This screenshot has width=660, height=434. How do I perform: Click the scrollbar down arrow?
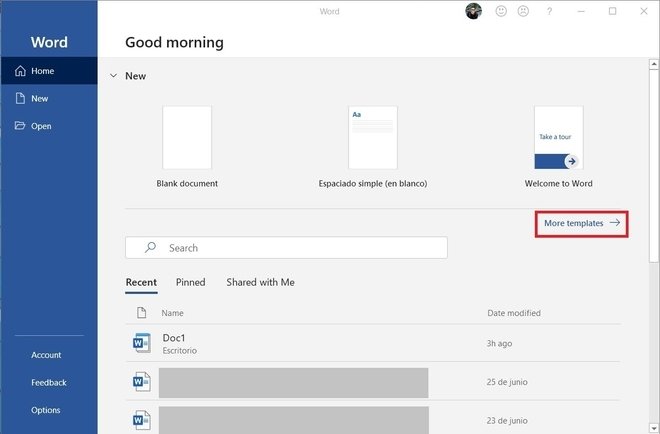(654, 429)
